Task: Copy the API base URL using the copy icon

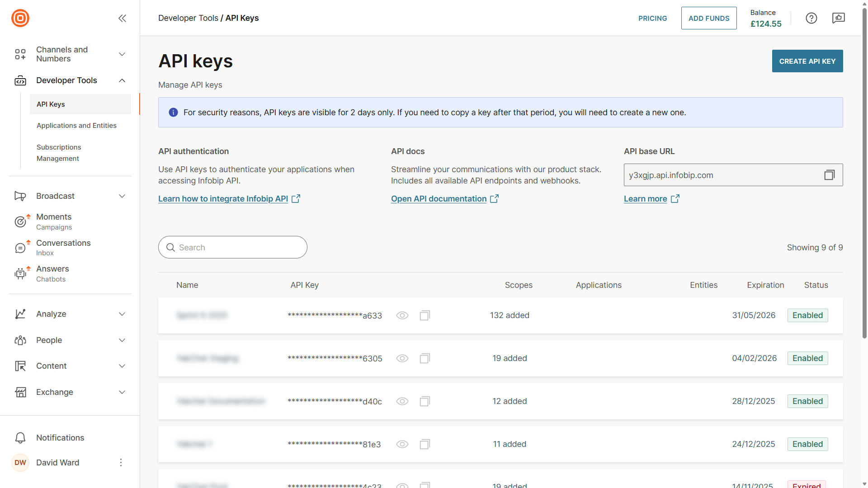Action: tap(829, 175)
